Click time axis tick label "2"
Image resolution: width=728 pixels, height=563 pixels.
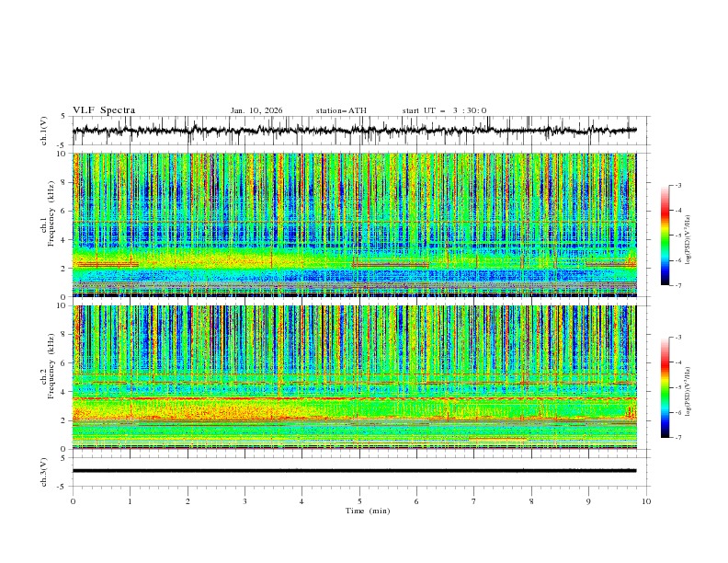pyautogui.click(x=188, y=501)
